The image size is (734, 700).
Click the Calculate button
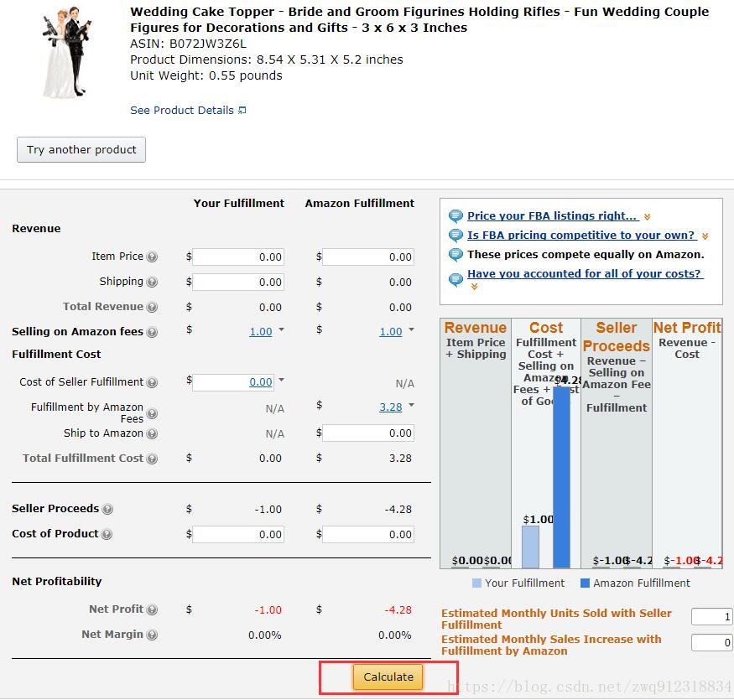point(388,677)
